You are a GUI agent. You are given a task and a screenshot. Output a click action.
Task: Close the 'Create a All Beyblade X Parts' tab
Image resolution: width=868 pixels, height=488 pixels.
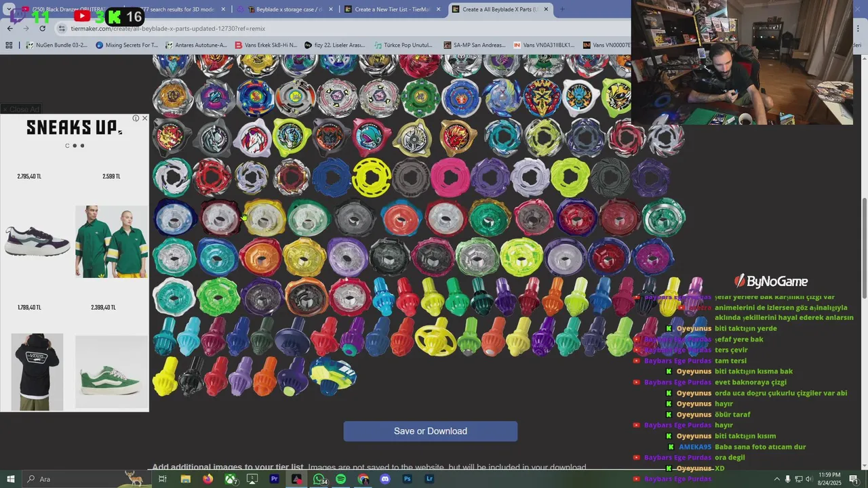pyautogui.click(x=546, y=9)
